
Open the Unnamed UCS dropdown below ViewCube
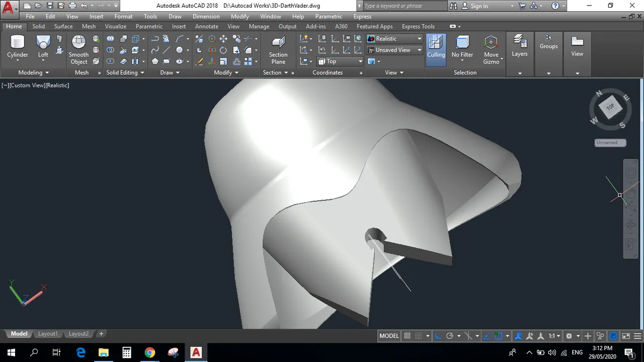(610, 143)
